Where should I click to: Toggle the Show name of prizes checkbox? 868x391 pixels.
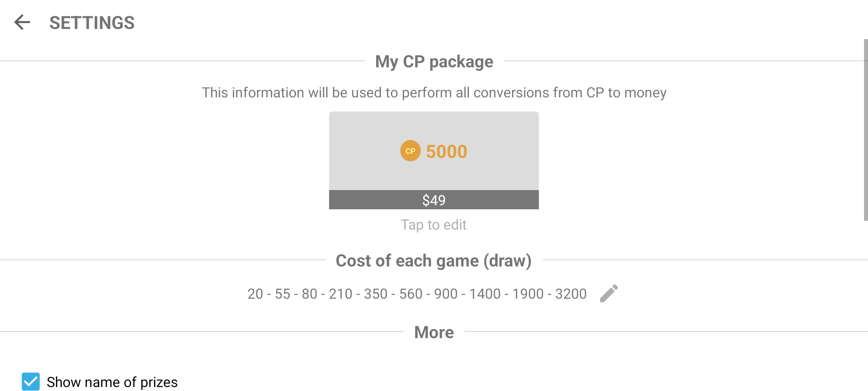(x=31, y=381)
